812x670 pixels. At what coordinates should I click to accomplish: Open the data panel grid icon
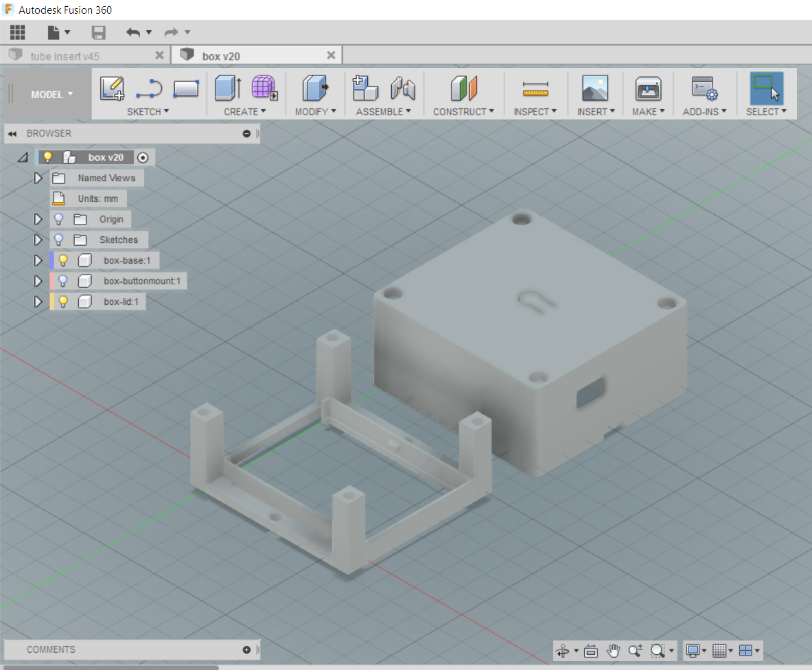pyautogui.click(x=18, y=33)
